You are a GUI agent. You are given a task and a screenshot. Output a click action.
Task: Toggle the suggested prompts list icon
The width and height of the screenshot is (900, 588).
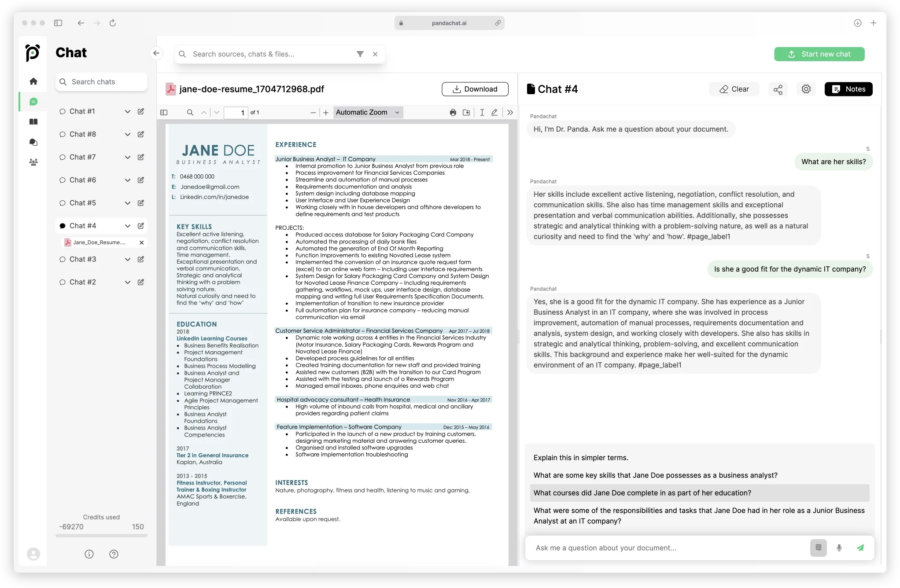tap(819, 548)
